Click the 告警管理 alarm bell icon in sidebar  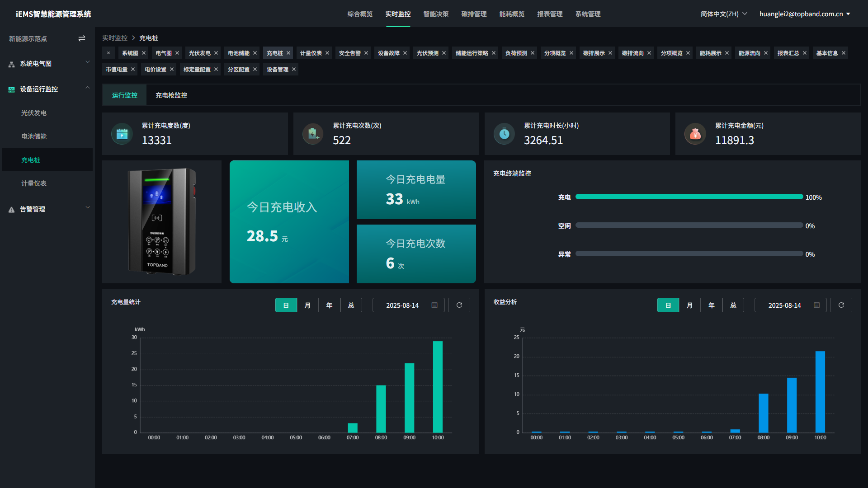click(11, 209)
